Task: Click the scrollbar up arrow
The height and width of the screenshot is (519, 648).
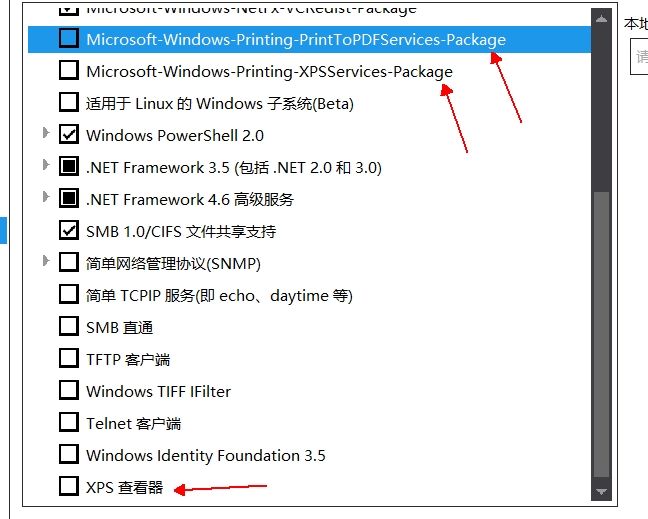Action: [601, 19]
